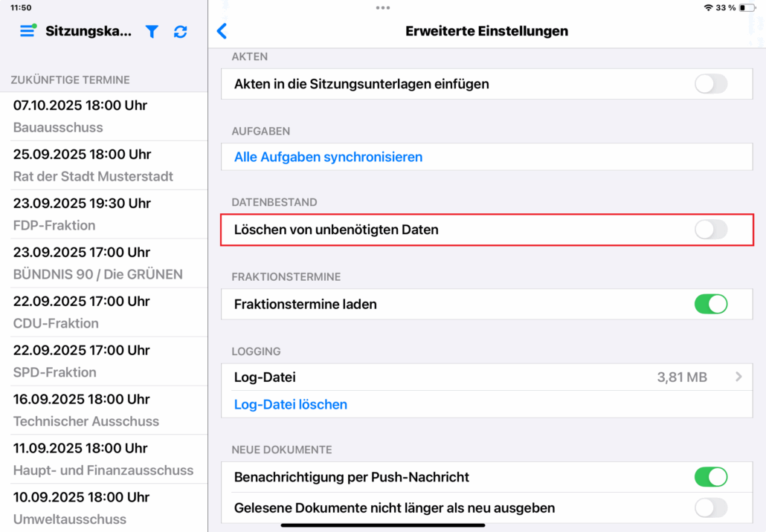Enable Akten in die Sitzungsunterlagen einfügen
The image size is (766, 532).
[710, 84]
